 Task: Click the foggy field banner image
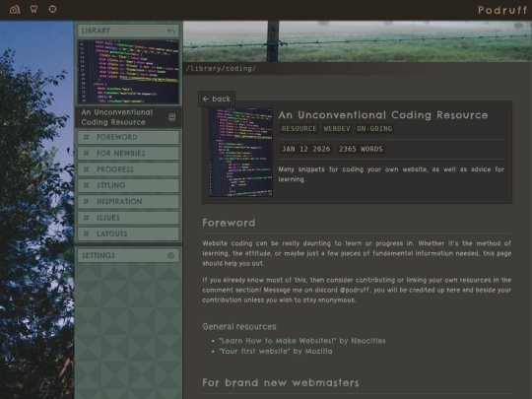click(x=358, y=41)
